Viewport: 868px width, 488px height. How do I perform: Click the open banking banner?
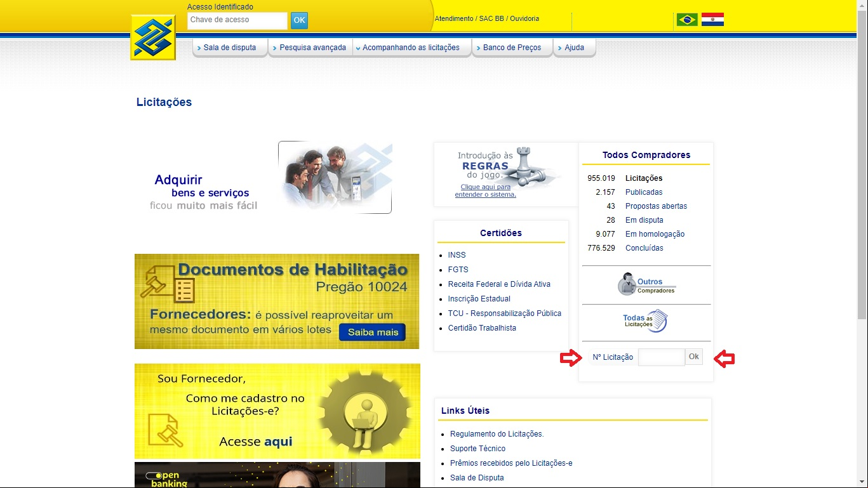[x=277, y=475]
